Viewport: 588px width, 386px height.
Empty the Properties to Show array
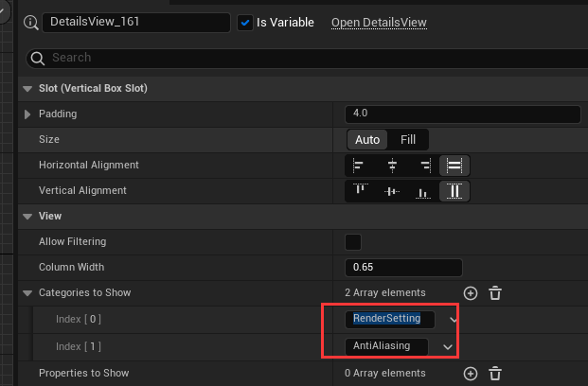tap(494, 374)
